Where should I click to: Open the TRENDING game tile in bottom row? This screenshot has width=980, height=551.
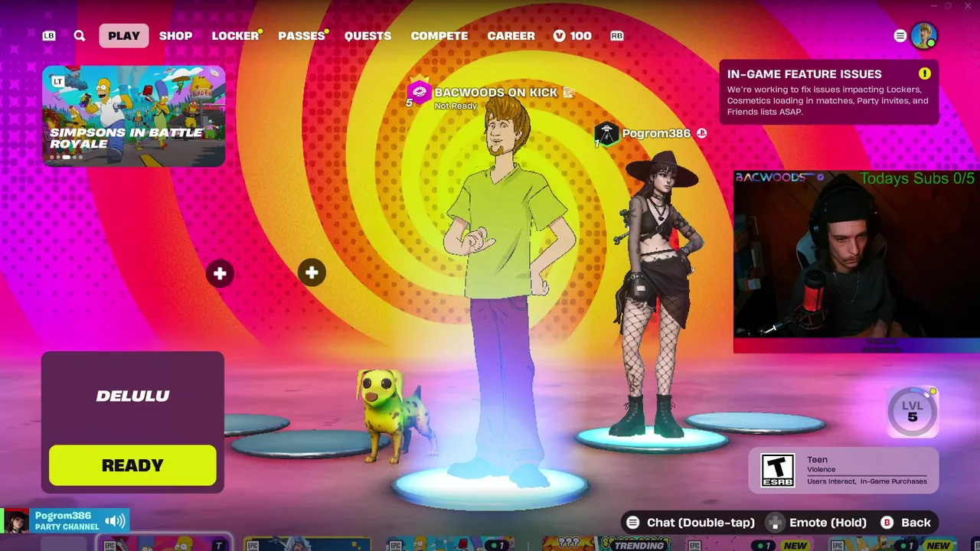click(605, 544)
